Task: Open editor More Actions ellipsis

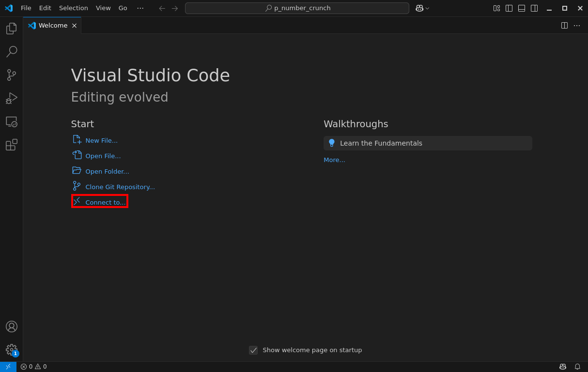Action: coord(577,26)
